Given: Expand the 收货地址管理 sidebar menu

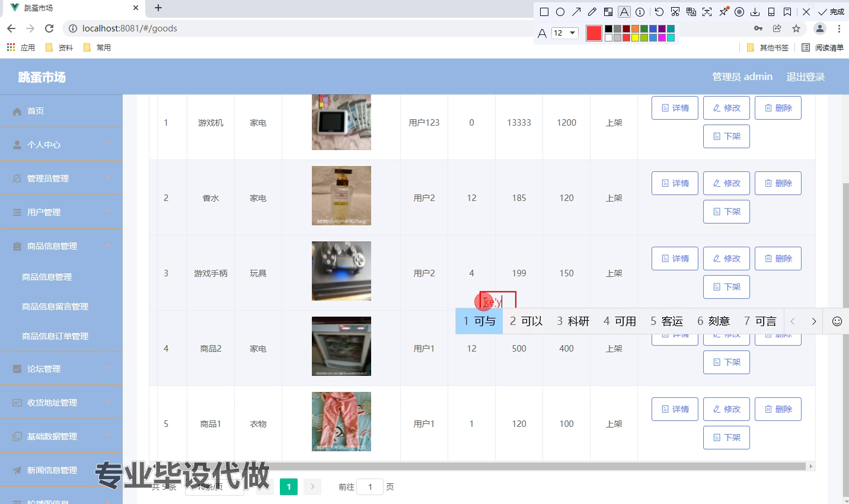Looking at the screenshot, I should 61,403.
